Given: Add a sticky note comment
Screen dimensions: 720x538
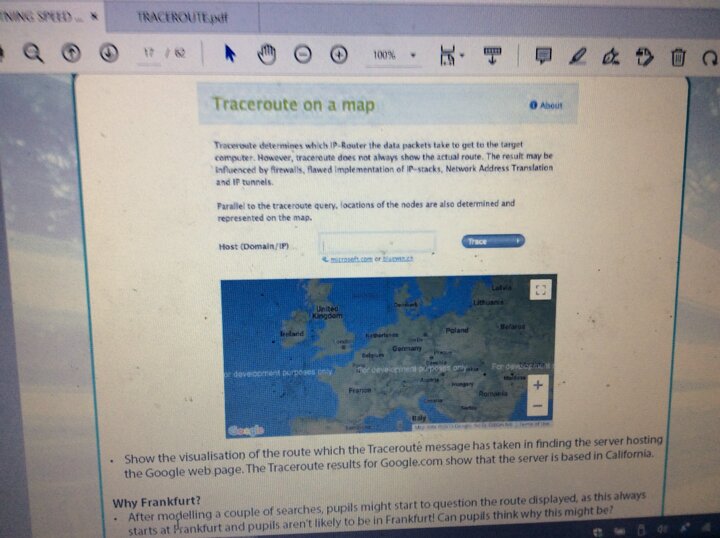Looking at the screenshot, I should click(544, 56).
